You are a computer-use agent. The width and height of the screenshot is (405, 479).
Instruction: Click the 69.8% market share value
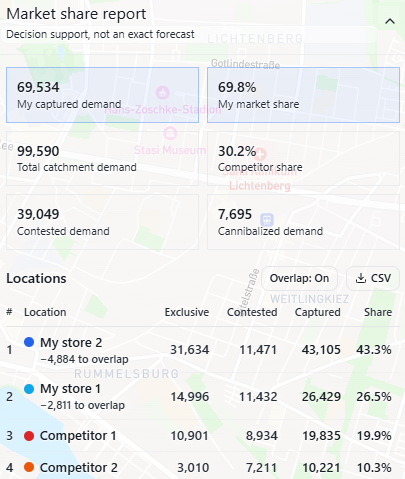[237, 87]
